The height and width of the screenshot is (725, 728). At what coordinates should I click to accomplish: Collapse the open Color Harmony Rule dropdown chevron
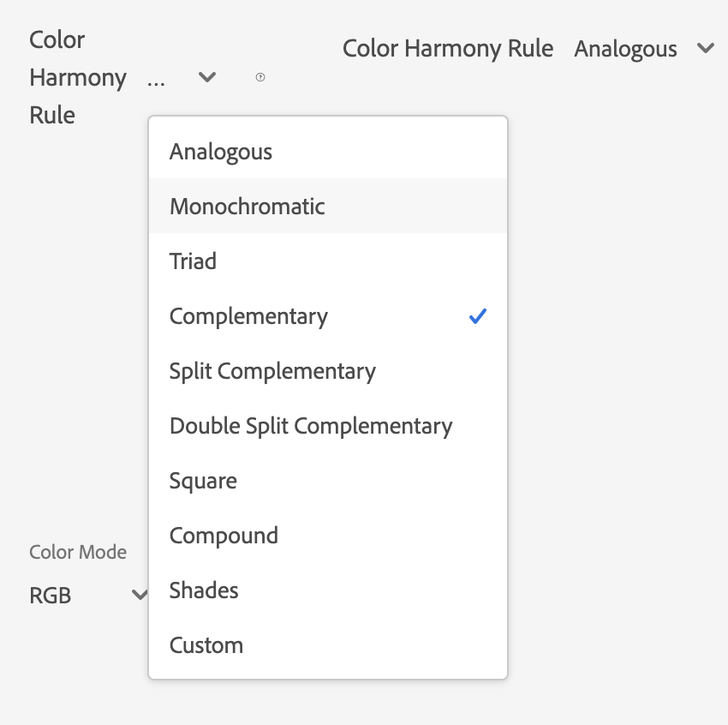click(x=206, y=77)
